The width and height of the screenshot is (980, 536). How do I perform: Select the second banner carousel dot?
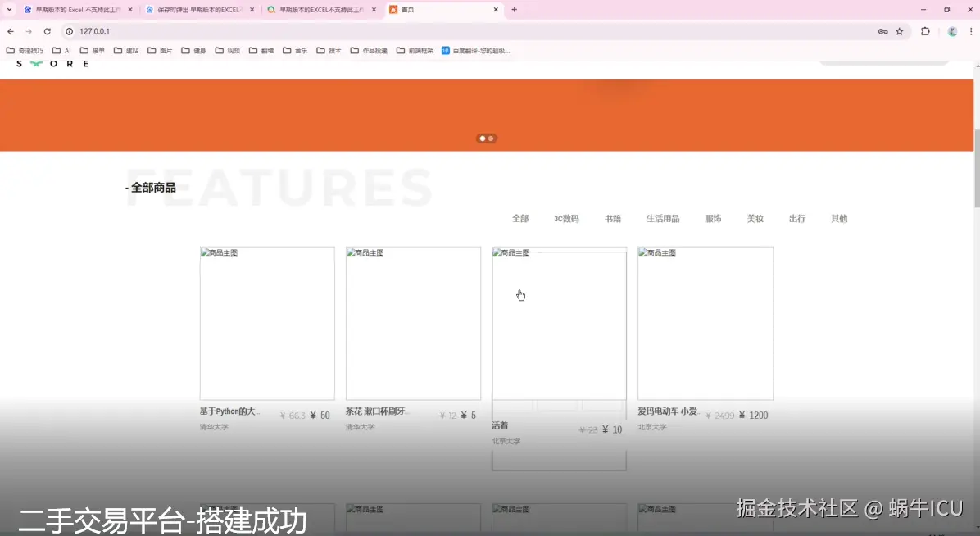pyautogui.click(x=491, y=139)
